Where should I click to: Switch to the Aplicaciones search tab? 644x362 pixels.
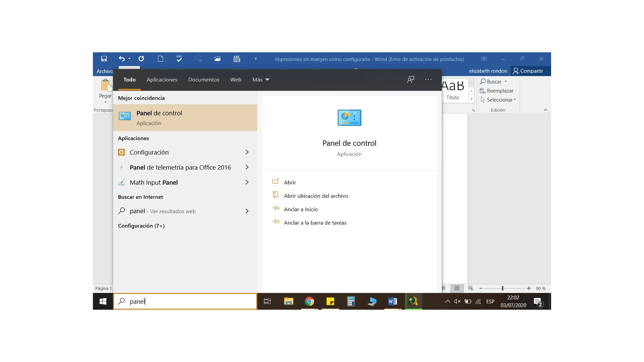(162, 80)
